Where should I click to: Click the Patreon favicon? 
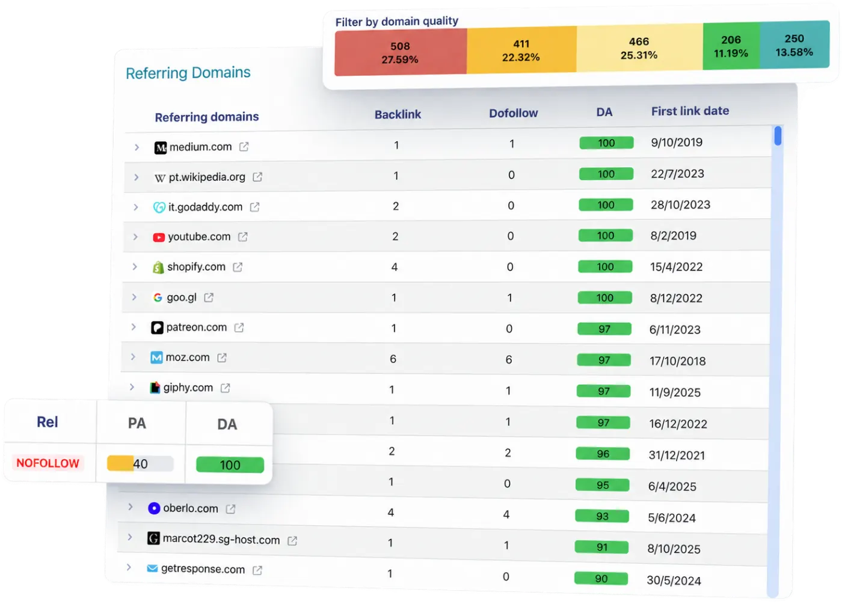click(157, 328)
